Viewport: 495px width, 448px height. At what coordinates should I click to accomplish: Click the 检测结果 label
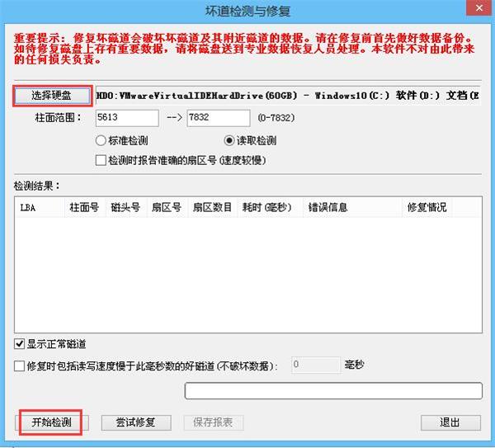[36, 186]
